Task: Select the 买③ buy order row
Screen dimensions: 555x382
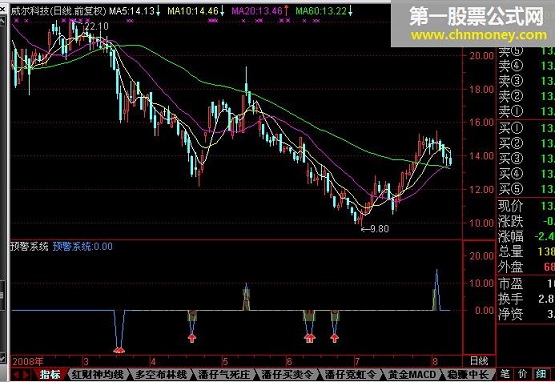Action: pos(526,158)
